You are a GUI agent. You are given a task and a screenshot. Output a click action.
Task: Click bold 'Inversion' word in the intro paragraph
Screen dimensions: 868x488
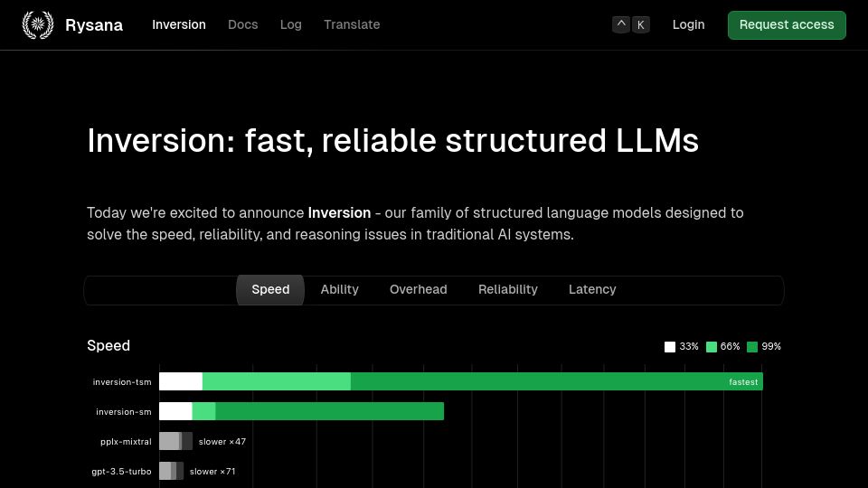339,213
